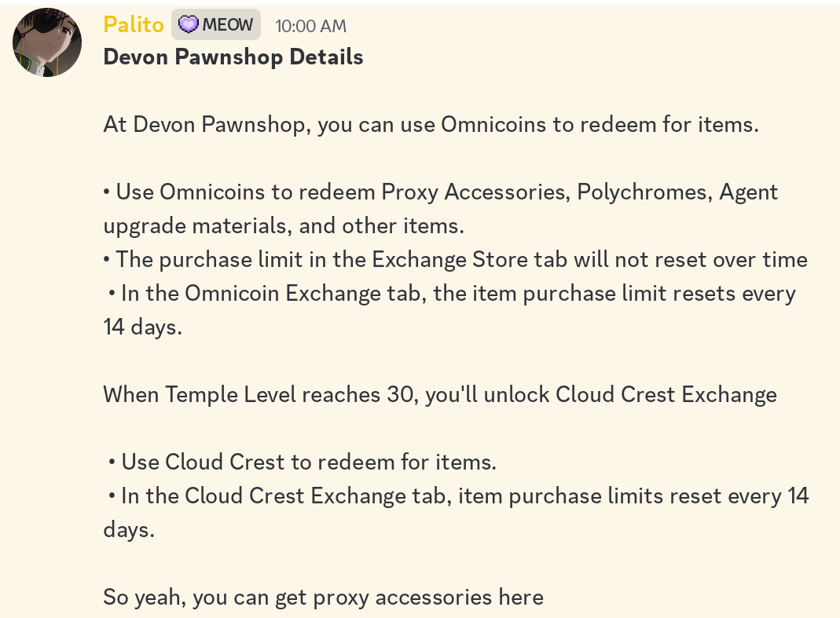Click the Exchange Store purchase limit bullet

click(455, 259)
